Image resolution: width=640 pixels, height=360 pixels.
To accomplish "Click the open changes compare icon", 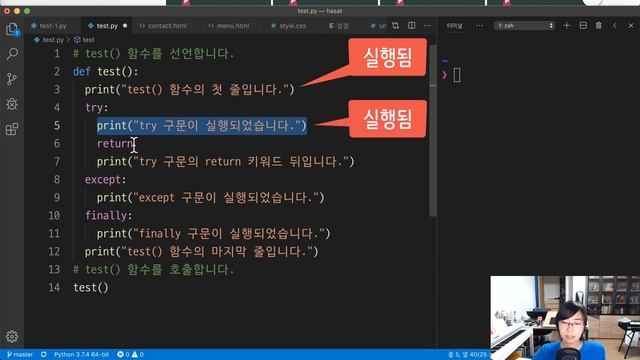I will coord(396,26).
